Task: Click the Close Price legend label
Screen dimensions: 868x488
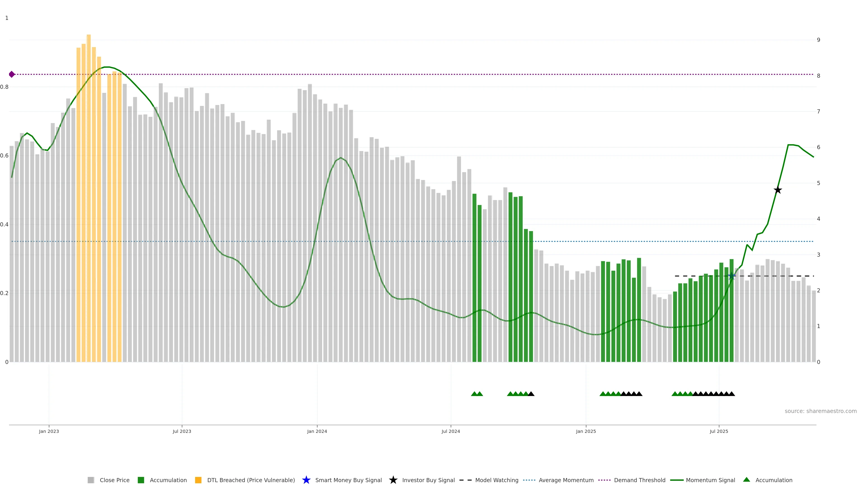Action: click(115, 480)
